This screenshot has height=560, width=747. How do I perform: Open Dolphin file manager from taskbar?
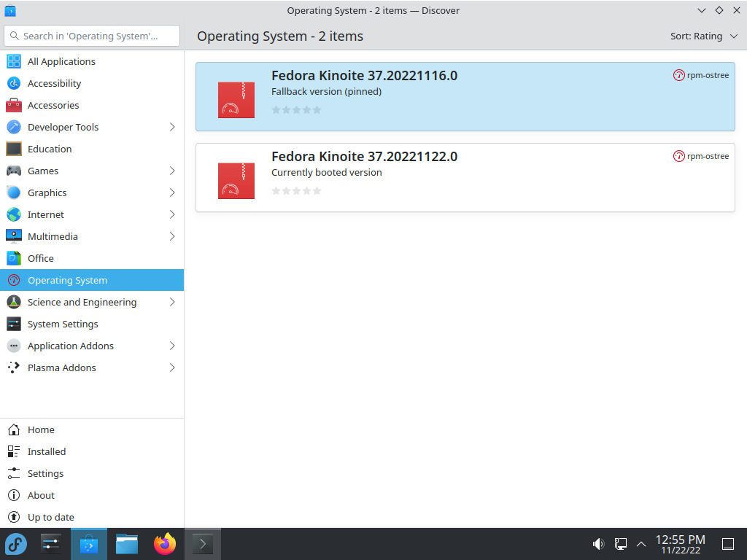(127, 544)
